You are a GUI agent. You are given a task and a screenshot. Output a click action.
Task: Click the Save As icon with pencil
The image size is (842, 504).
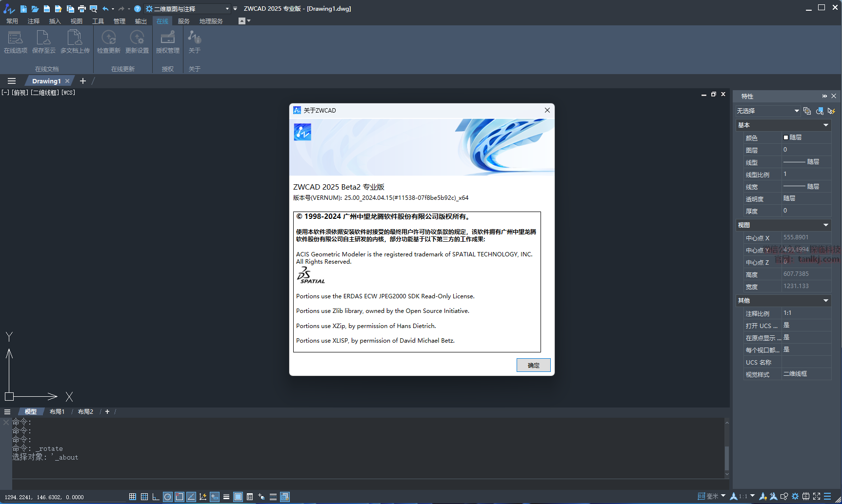pos(59,9)
